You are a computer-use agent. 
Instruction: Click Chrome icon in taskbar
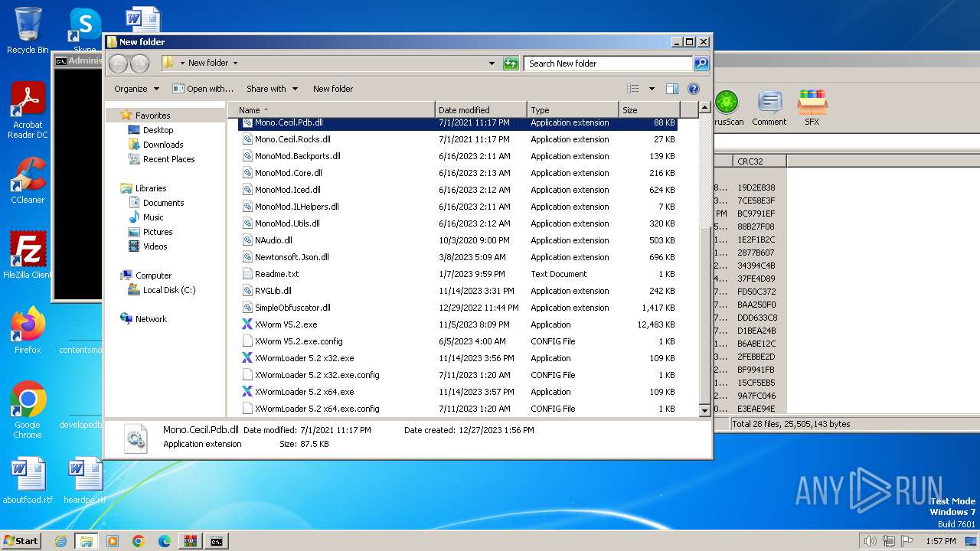(139, 541)
